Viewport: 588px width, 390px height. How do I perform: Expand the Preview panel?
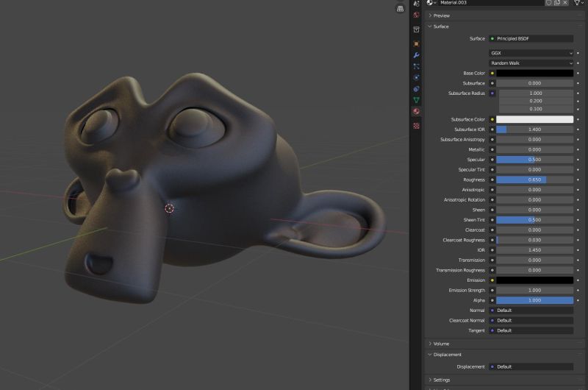point(442,15)
